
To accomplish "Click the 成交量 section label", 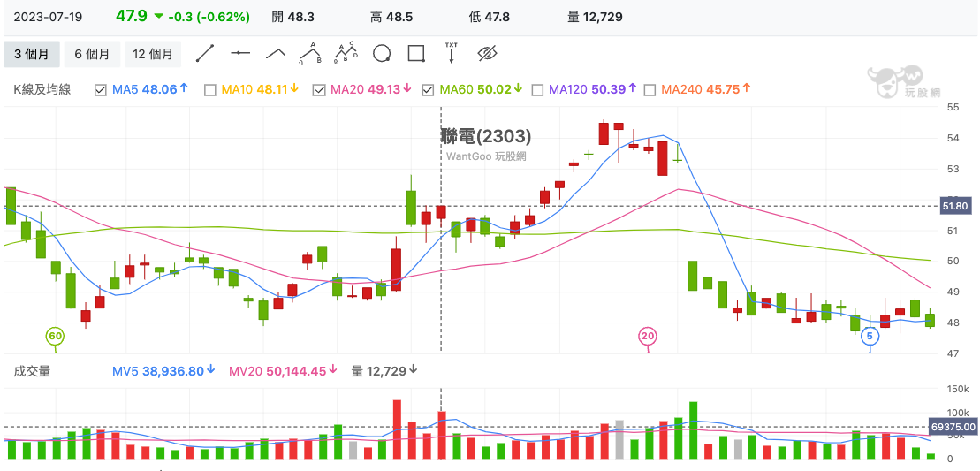I will click(32, 372).
